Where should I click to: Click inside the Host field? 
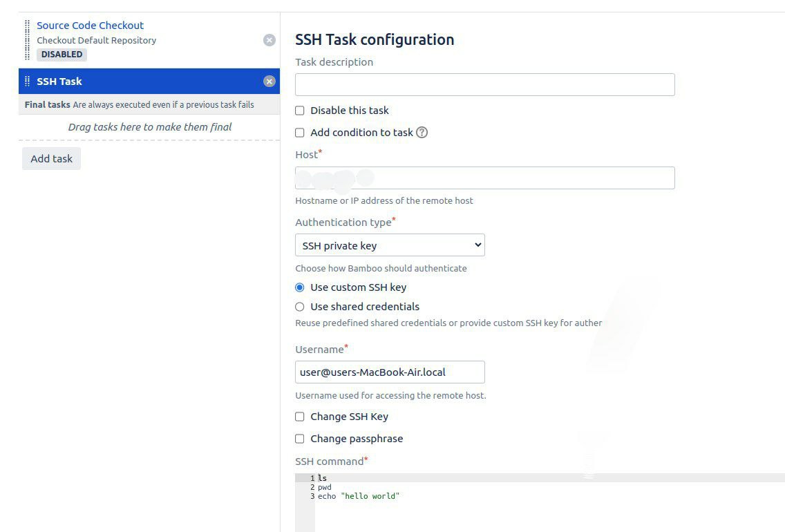(x=484, y=178)
